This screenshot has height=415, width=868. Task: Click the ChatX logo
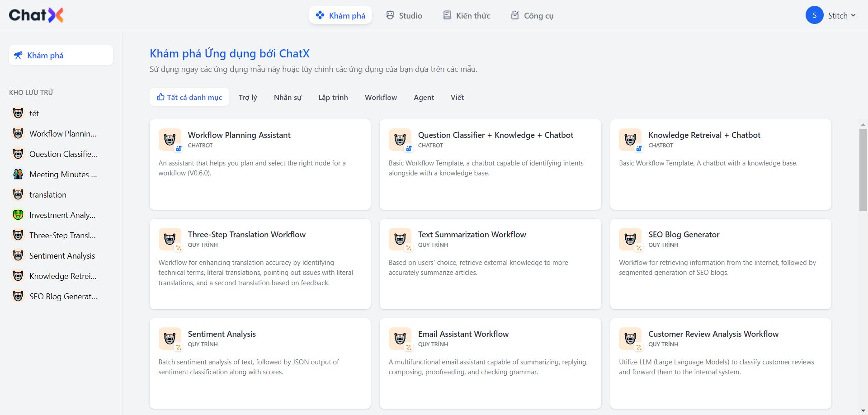tap(36, 15)
